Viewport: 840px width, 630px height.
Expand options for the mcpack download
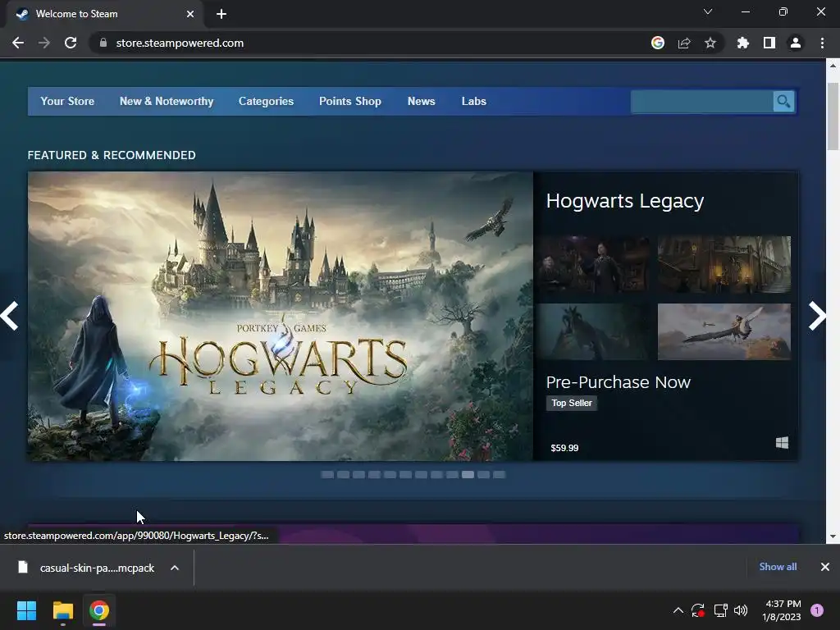175,568
